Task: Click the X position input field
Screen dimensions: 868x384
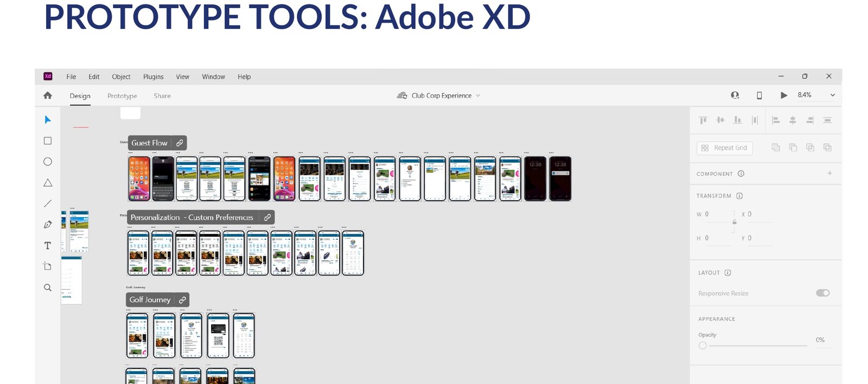Action: click(759, 215)
